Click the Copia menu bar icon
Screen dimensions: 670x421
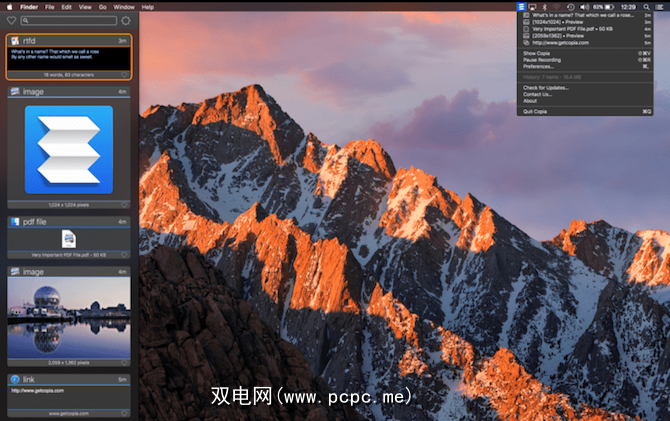point(520,6)
